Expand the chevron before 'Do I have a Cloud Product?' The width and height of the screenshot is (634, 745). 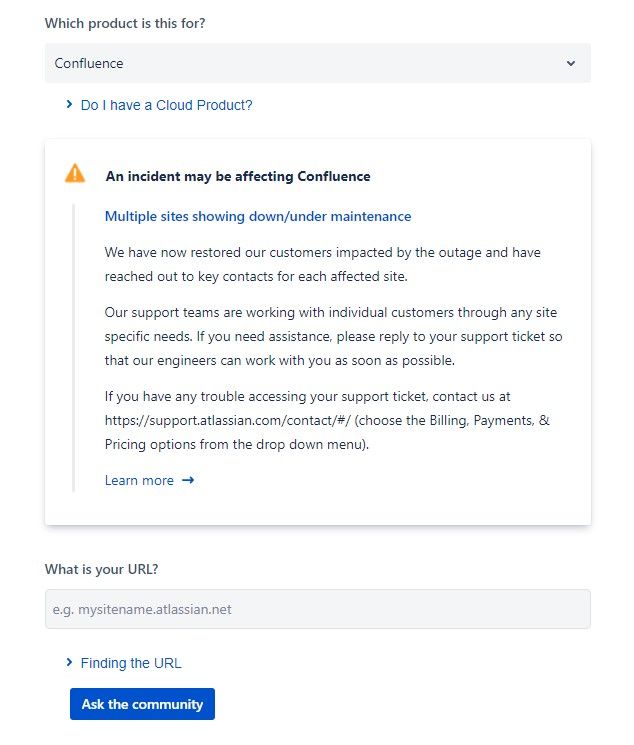69,105
